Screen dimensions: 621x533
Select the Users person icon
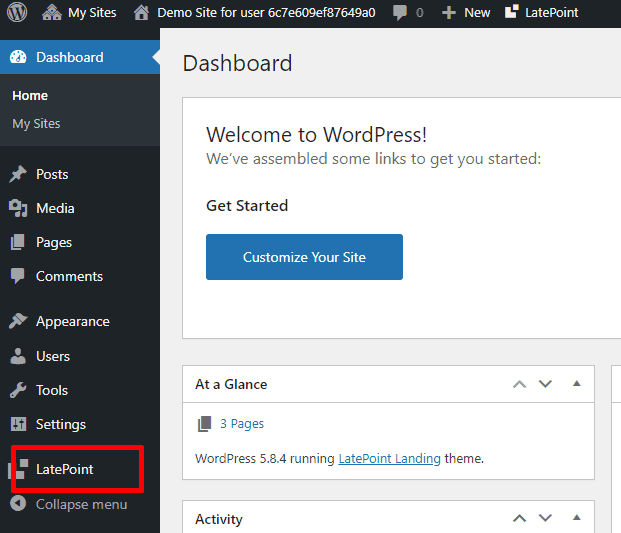pyautogui.click(x=18, y=356)
